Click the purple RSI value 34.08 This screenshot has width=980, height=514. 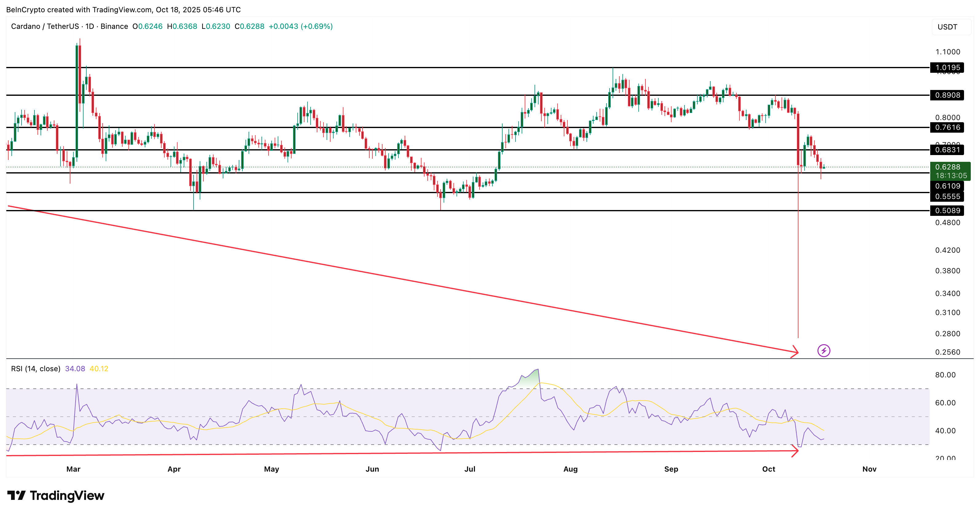click(x=75, y=368)
